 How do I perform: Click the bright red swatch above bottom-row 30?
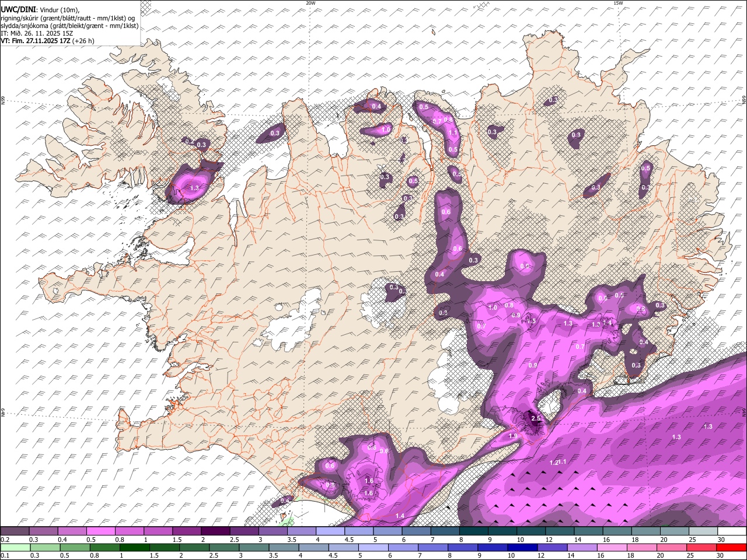pos(731,547)
